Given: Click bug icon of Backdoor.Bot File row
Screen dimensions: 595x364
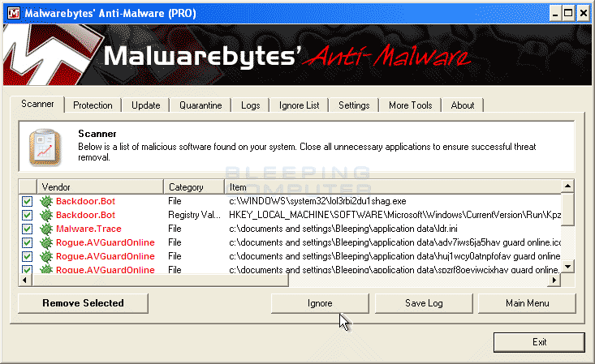Looking at the screenshot, I should pyautogui.click(x=46, y=201).
